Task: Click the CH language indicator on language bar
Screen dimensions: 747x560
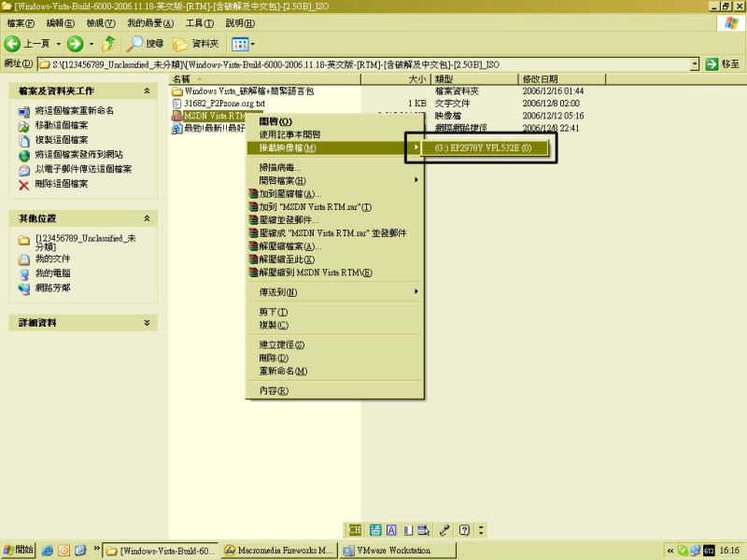Action: tap(355, 530)
